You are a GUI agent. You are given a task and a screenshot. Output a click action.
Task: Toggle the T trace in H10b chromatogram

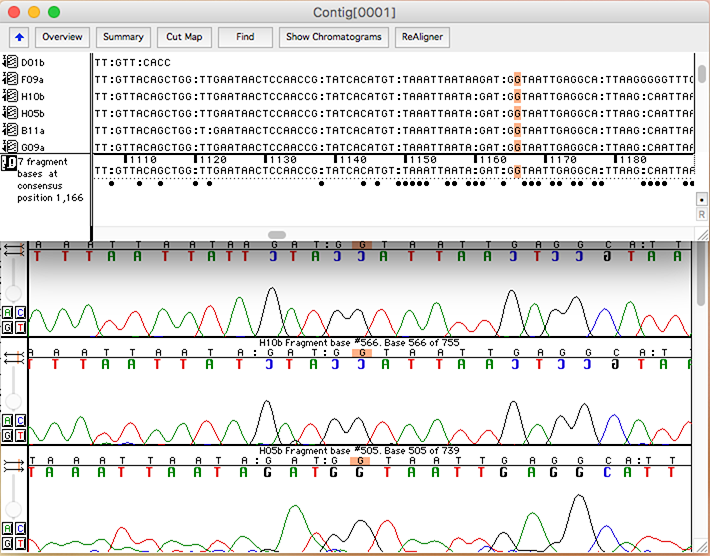point(20,435)
